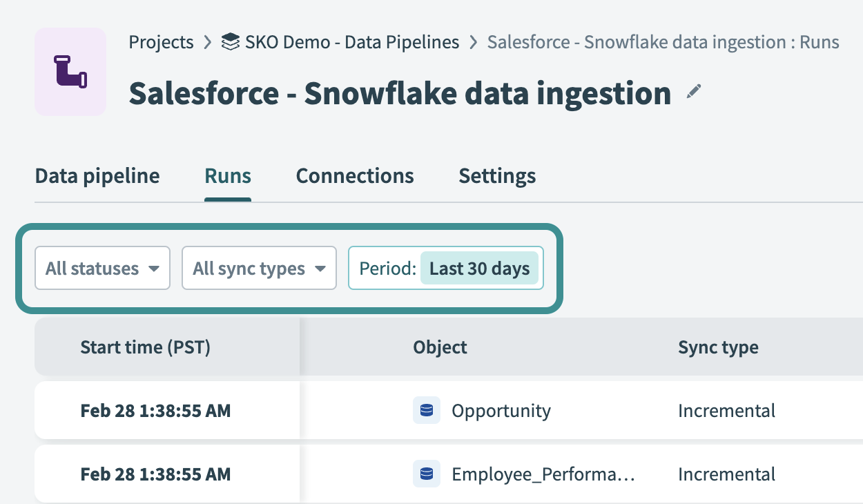Click Incremental in the Employee_Performa… row
The image size is (863, 504).
point(726,474)
